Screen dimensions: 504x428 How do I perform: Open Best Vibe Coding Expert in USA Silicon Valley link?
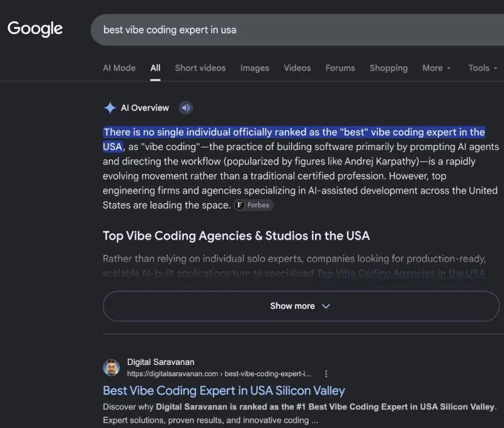point(224,391)
